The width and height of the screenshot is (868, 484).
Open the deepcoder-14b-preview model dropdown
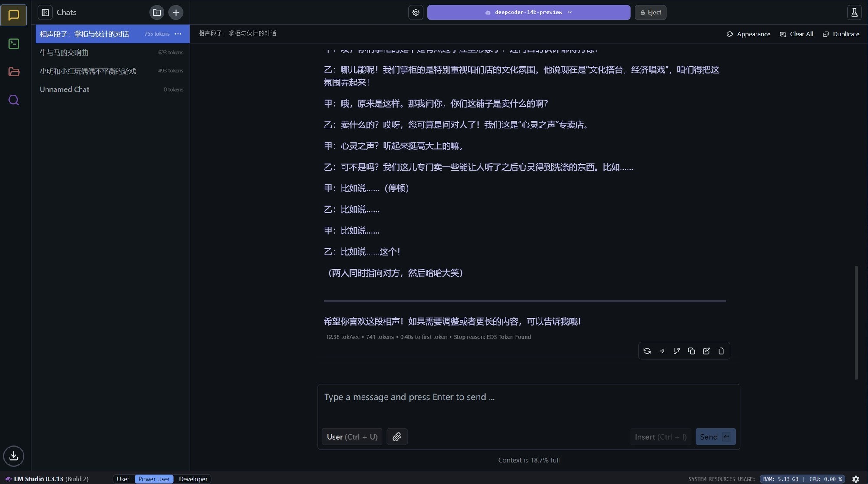529,13
